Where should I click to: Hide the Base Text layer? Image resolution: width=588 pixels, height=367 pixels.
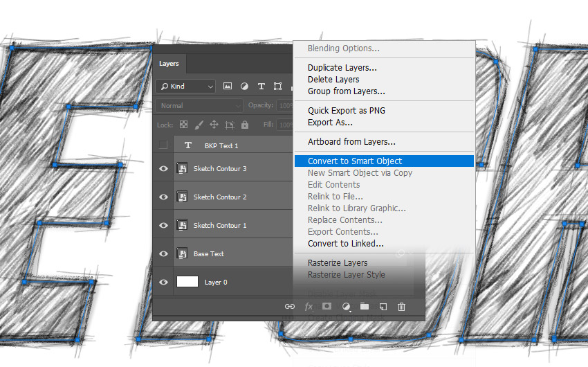[163, 253]
